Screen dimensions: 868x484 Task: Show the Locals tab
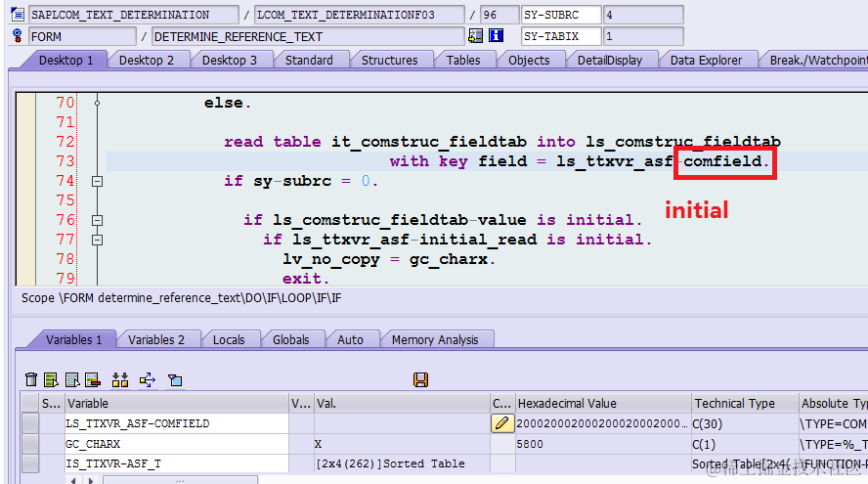[229, 339]
